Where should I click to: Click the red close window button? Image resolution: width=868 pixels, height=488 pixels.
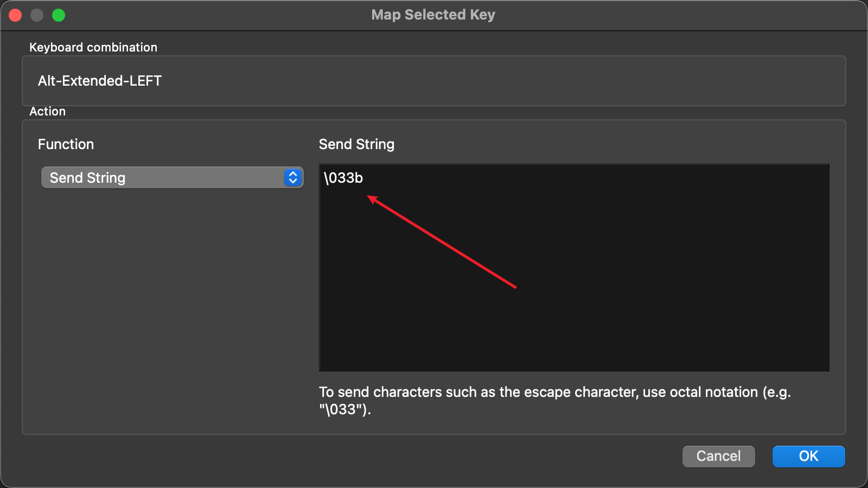pyautogui.click(x=15, y=15)
